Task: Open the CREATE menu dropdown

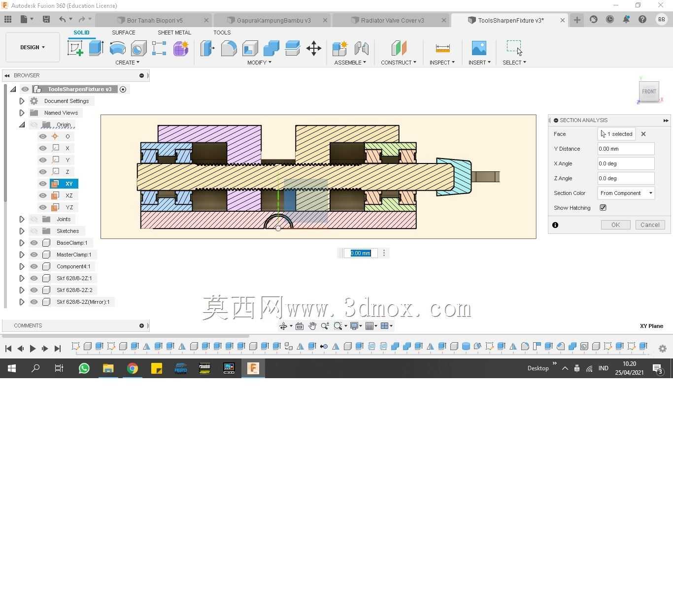Action: coord(127,63)
